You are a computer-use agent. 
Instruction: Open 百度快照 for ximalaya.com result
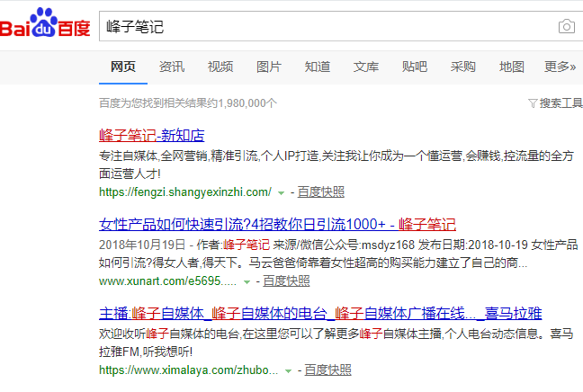[x=327, y=370]
